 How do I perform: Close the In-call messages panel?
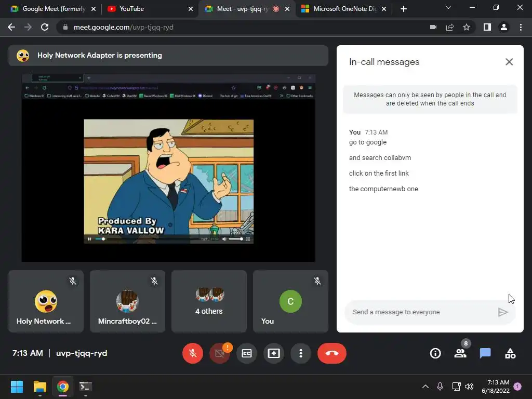pyautogui.click(x=509, y=62)
